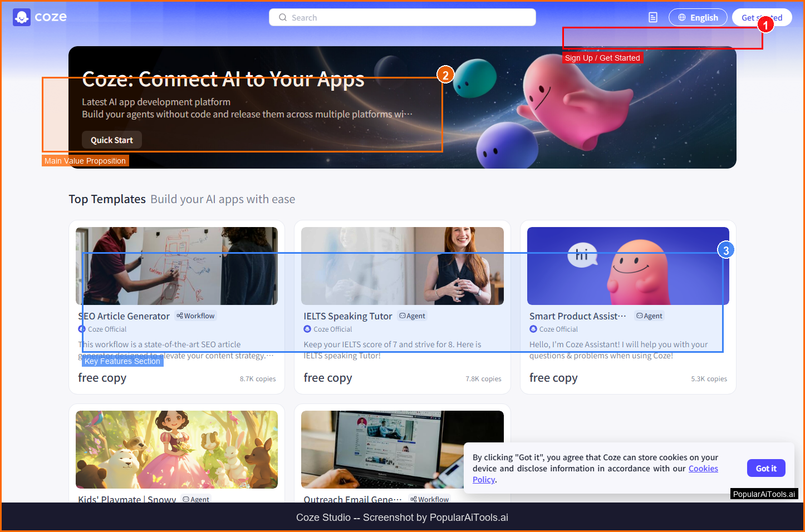
Task: Click Coze Official badge under IELTS Speaking Tutor
Action: [328, 329]
